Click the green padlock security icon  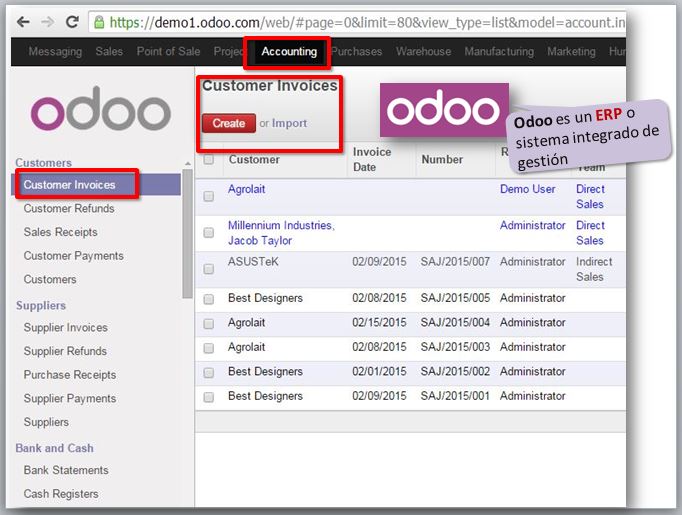(x=99, y=22)
